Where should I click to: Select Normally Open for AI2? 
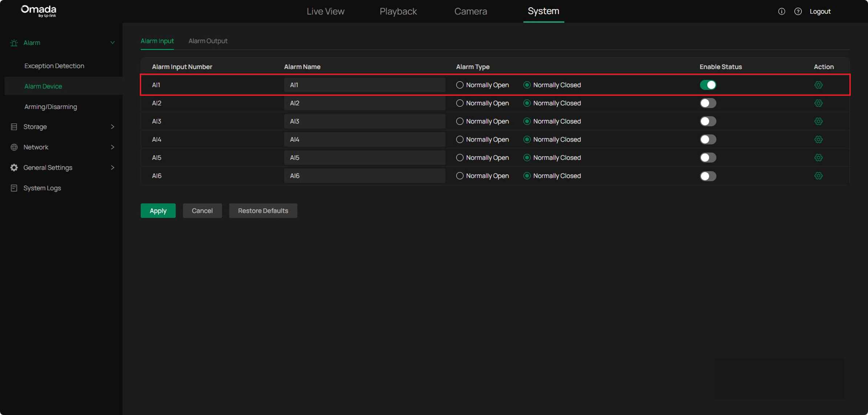(x=459, y=103)
